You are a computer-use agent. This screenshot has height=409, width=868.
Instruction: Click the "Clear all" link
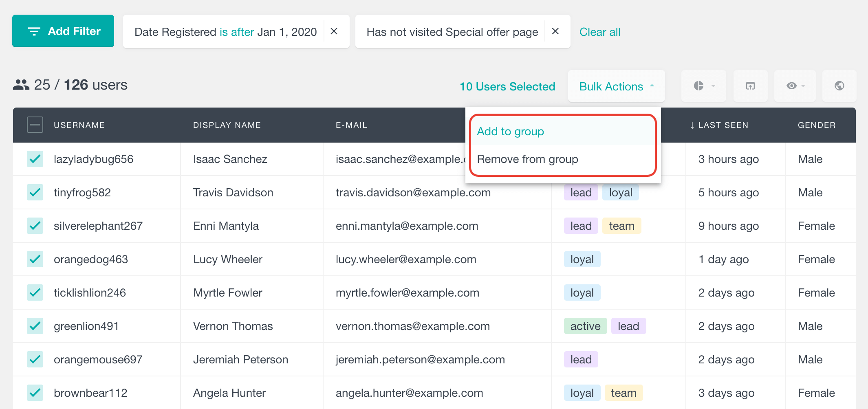[600, 32]
